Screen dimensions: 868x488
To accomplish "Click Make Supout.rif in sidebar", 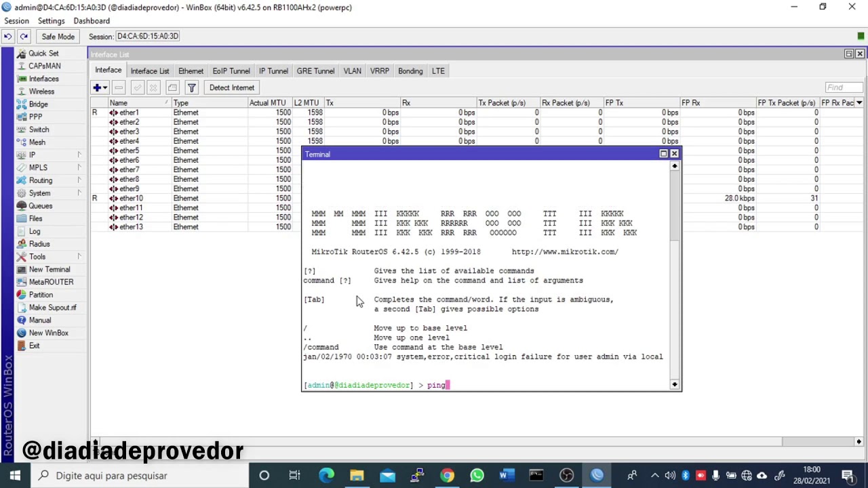I will [52, 308].
